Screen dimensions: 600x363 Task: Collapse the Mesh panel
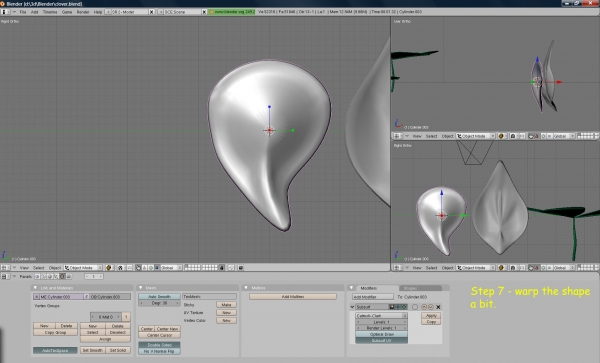pyautogui.click(x=140, y=288)
